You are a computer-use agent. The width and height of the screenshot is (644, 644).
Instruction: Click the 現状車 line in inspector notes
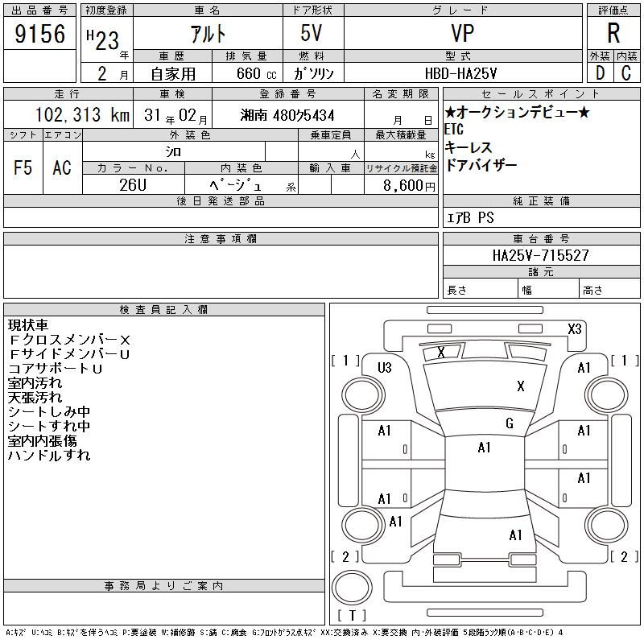click(x=30, y=325)
